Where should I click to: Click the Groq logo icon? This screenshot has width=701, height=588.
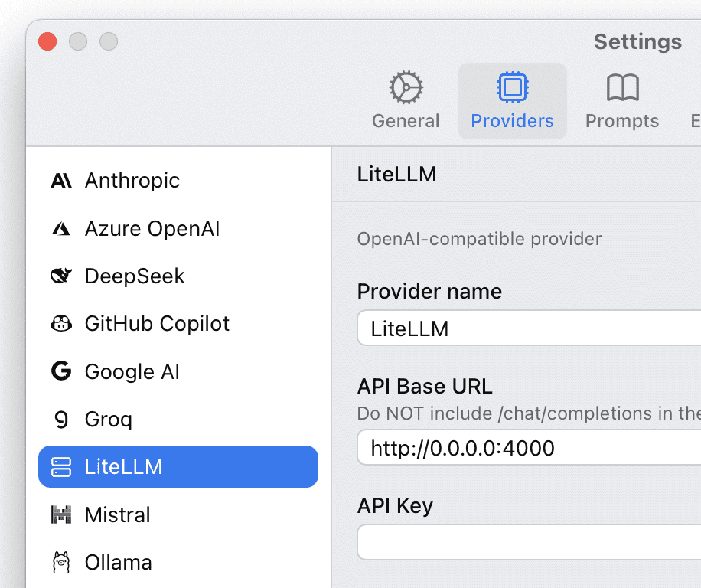click(61, 420)
